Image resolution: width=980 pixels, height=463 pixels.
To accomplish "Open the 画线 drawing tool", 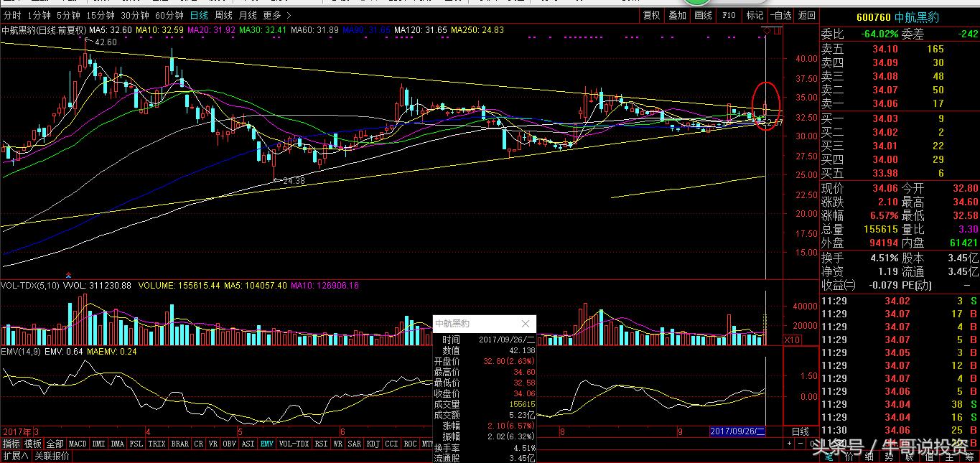I will (703, 15).
